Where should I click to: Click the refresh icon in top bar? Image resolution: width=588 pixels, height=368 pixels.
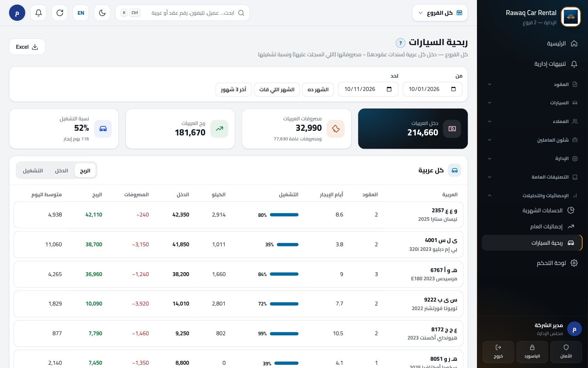[60, 13]
